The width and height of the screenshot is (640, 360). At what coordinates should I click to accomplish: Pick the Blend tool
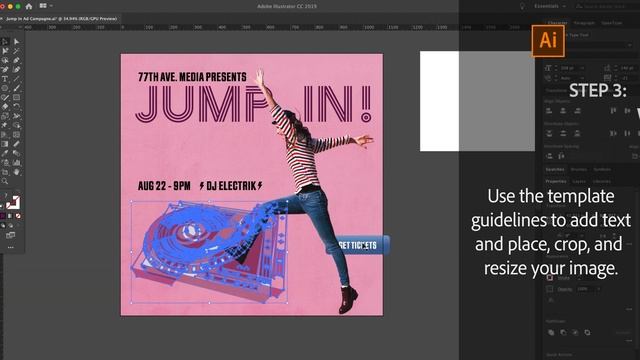click(x=16, y=153)
